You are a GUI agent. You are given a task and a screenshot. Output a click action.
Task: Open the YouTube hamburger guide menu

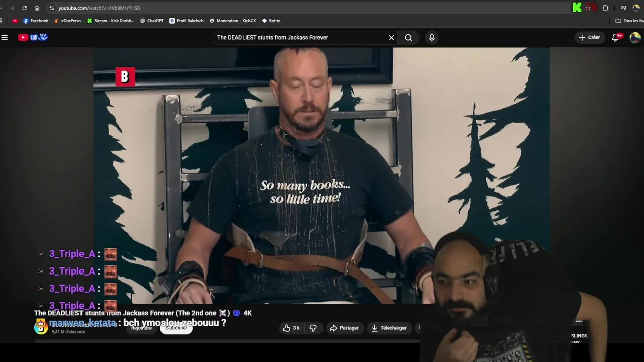point(5,37)
